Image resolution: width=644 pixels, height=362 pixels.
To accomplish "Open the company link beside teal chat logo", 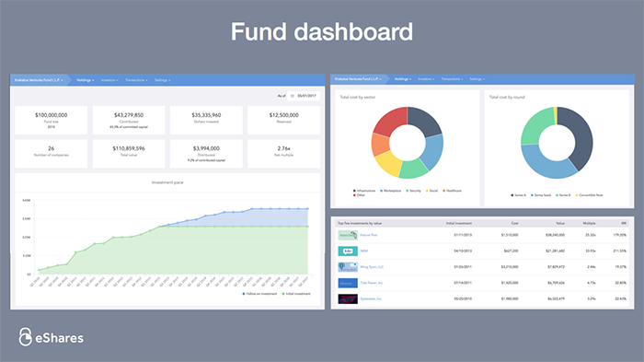I will coord(364,251).
